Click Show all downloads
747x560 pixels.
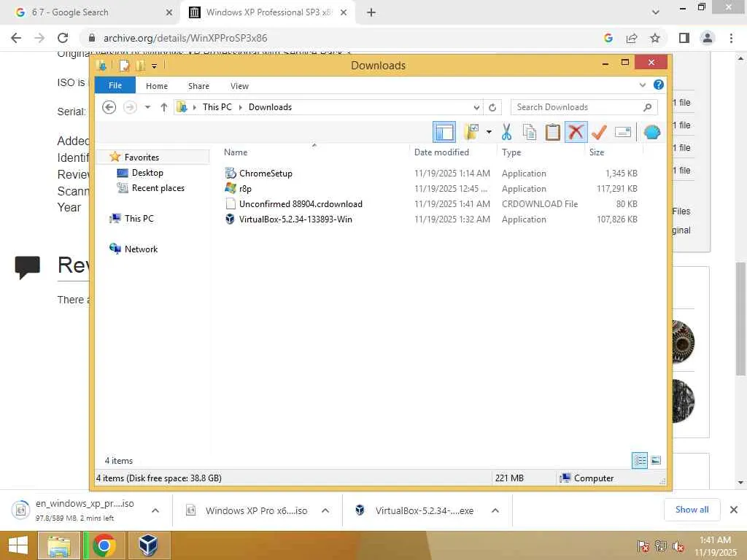coord(692,510)
